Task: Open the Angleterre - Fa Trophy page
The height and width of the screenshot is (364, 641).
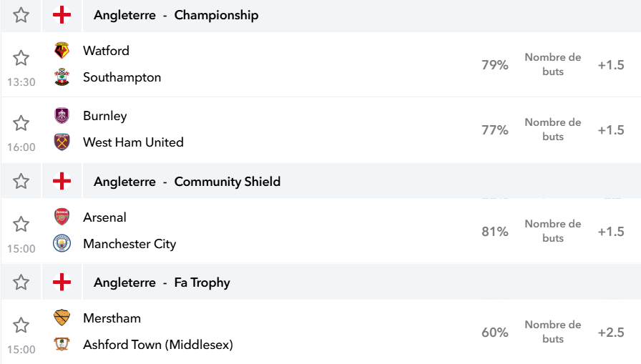Action: pyautogui.click(x=162, y=282)
